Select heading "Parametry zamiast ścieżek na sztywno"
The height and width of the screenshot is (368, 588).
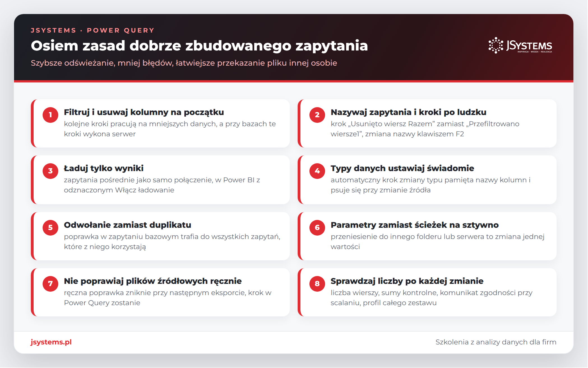pos(415,225)
